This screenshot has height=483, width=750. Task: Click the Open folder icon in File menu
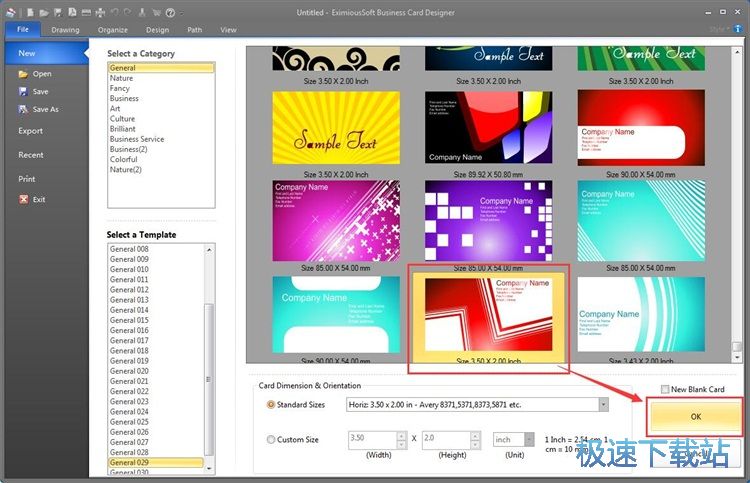23,74
